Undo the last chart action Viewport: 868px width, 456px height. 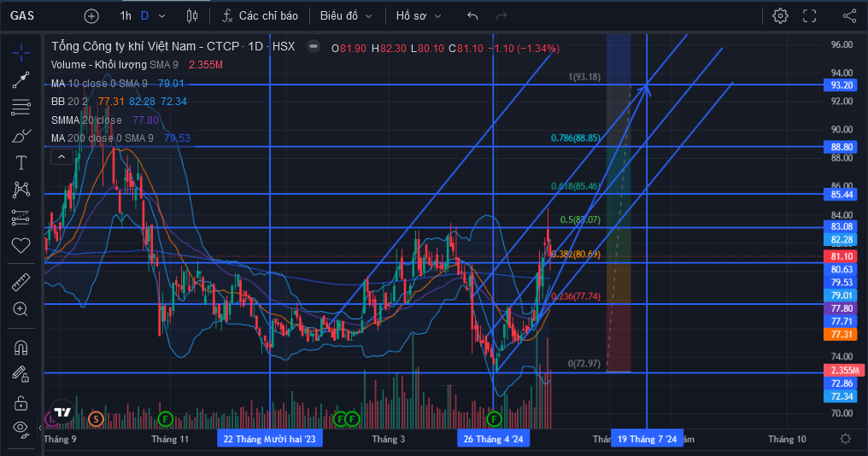click(x=472, y=16)
